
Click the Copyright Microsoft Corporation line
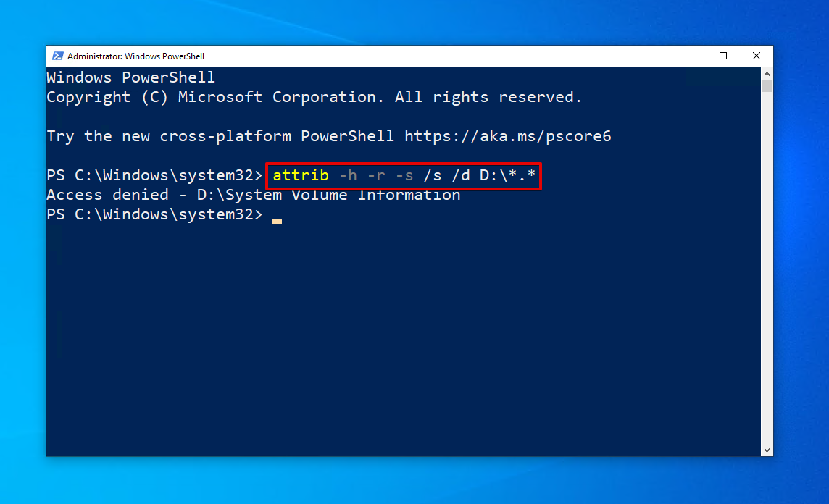click(314, 97)
